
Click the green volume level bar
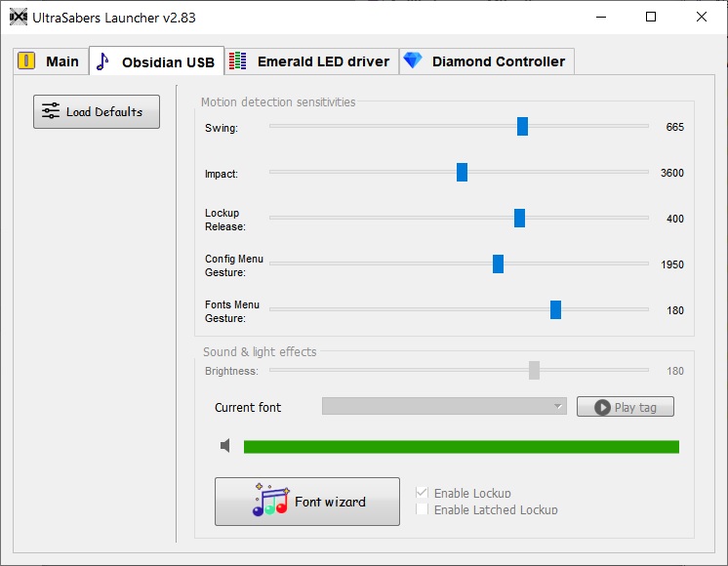pyautogui.click(x=461, y=447)
